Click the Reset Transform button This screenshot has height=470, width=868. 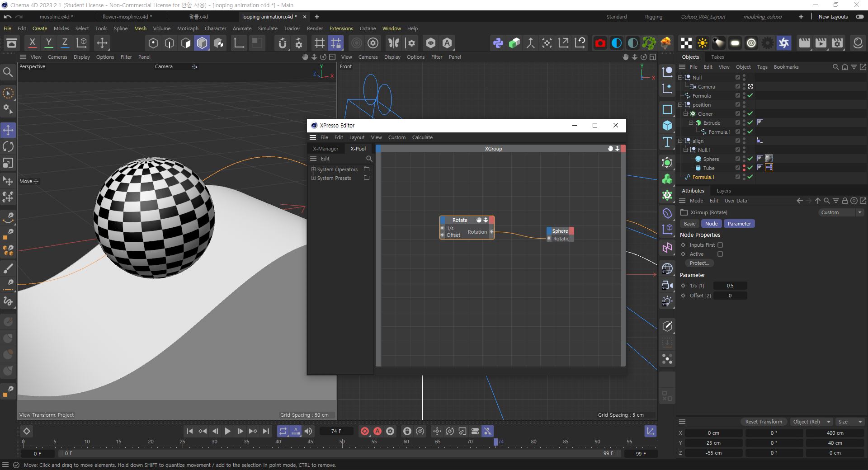click(x=764, y=422)
